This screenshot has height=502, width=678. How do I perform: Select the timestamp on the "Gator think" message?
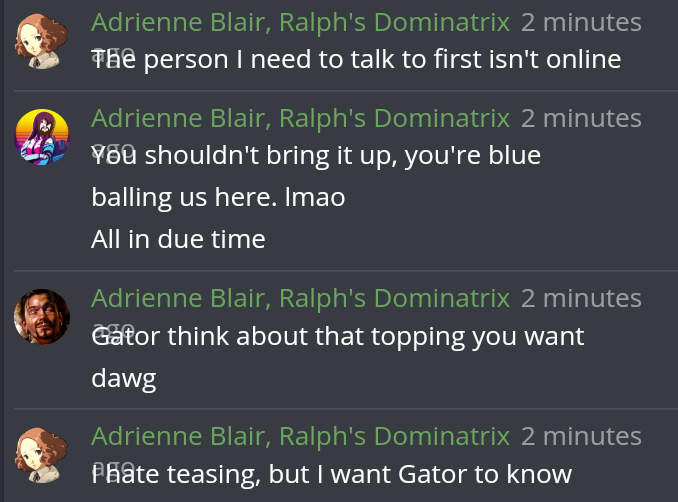(581, 298)
